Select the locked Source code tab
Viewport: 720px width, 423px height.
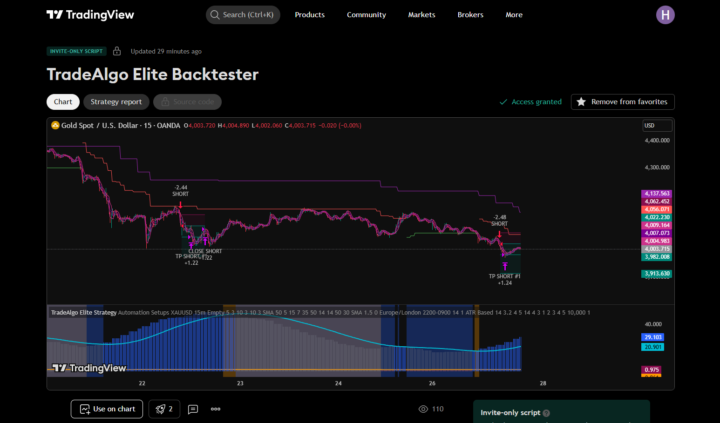pos(187,102)
